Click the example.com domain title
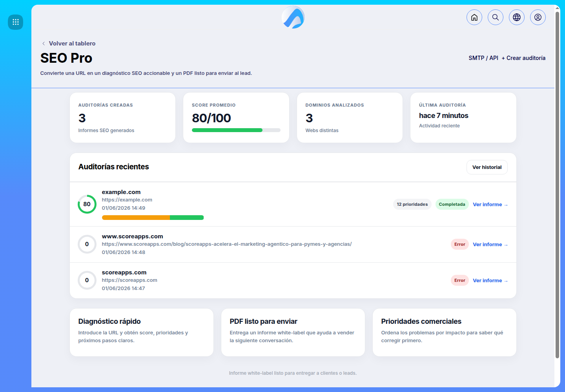Image resolution: width=565 pixels, height=392 pixels. 121,192
